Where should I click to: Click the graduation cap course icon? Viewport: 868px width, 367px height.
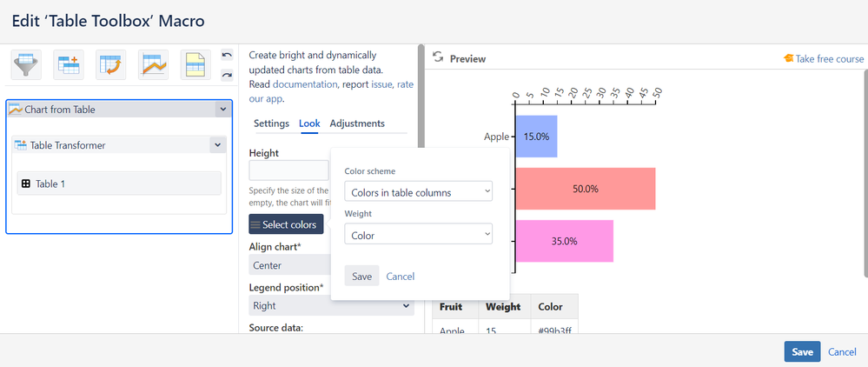point(788,58)
